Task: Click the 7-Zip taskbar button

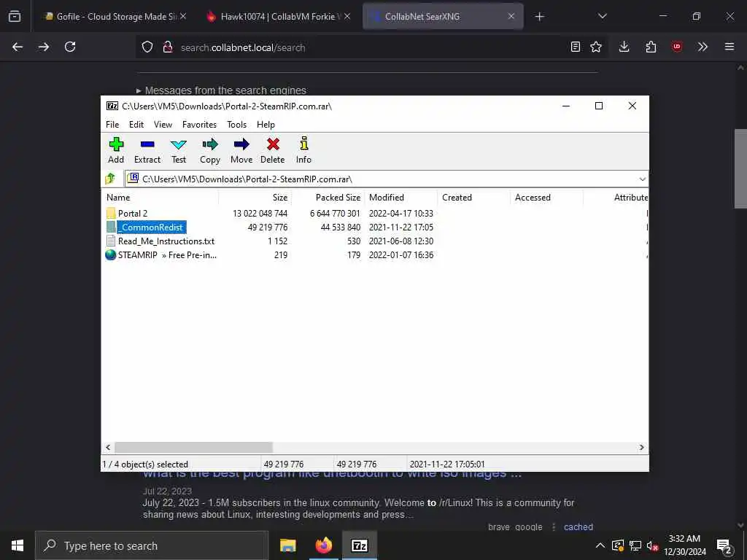Action: 359,545
